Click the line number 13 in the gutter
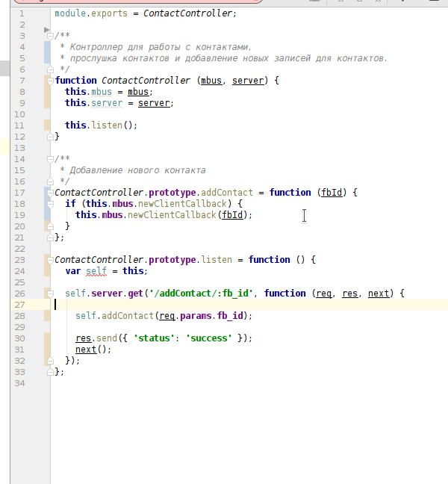 pos(19,148)
